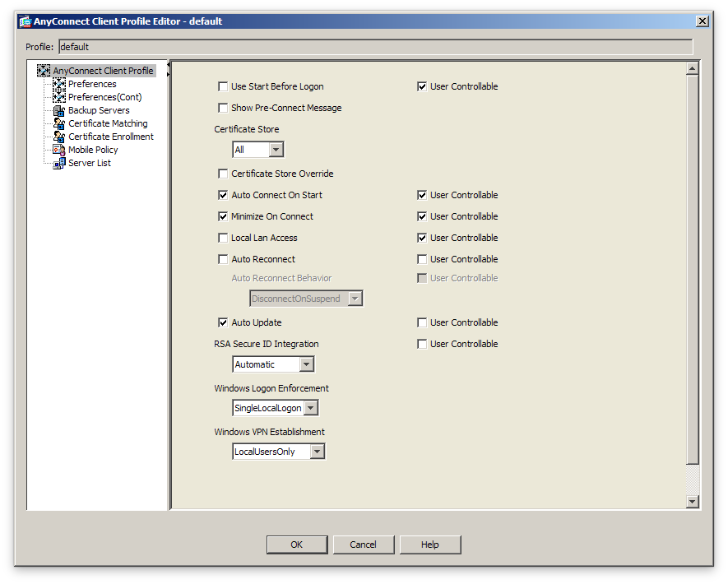Open the Certificate Matching tree item
Viewport: 728px width, 584px height.
pos(109,123)
